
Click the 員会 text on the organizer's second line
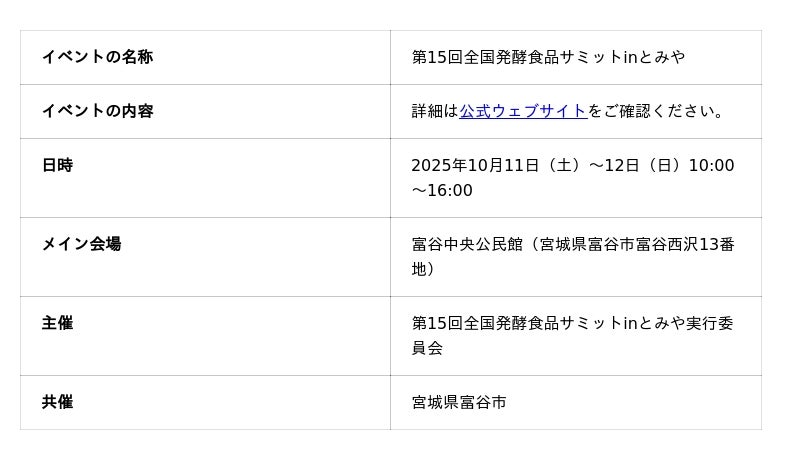[427, 348]
